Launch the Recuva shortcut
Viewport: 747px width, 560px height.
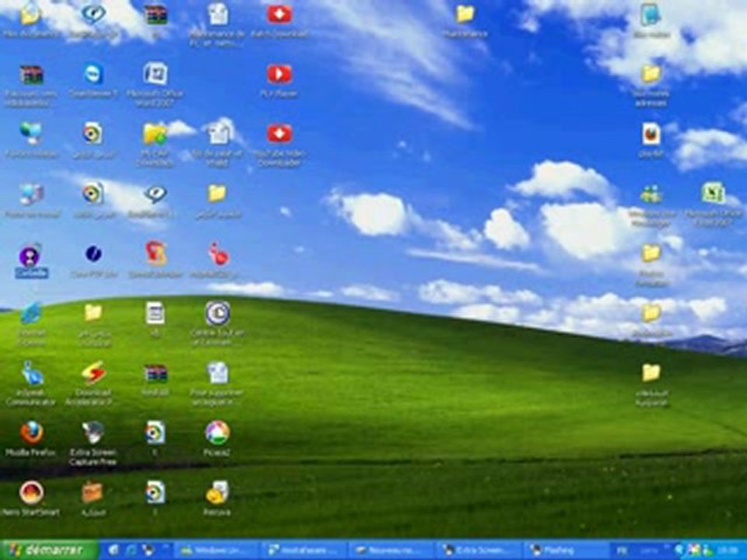pos(217,498)
